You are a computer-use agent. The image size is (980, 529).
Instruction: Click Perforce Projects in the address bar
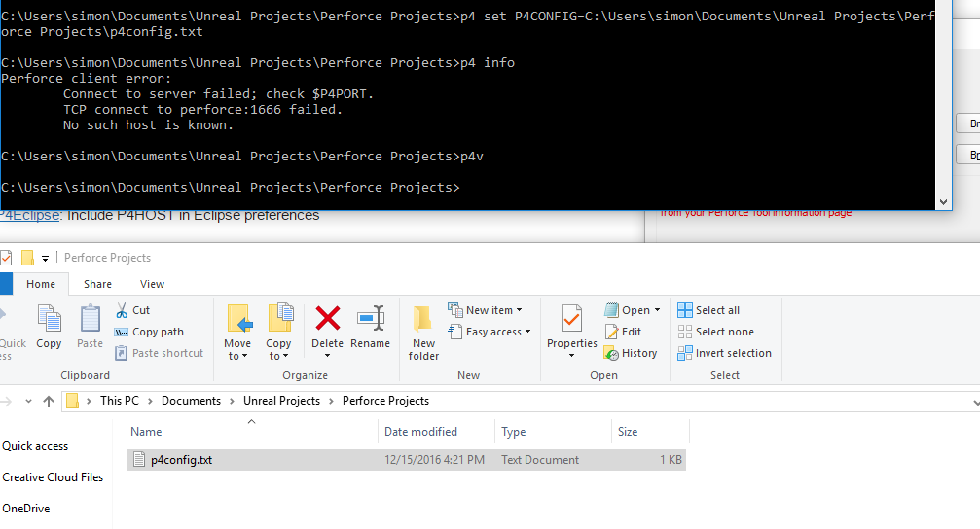click(385, 401)
